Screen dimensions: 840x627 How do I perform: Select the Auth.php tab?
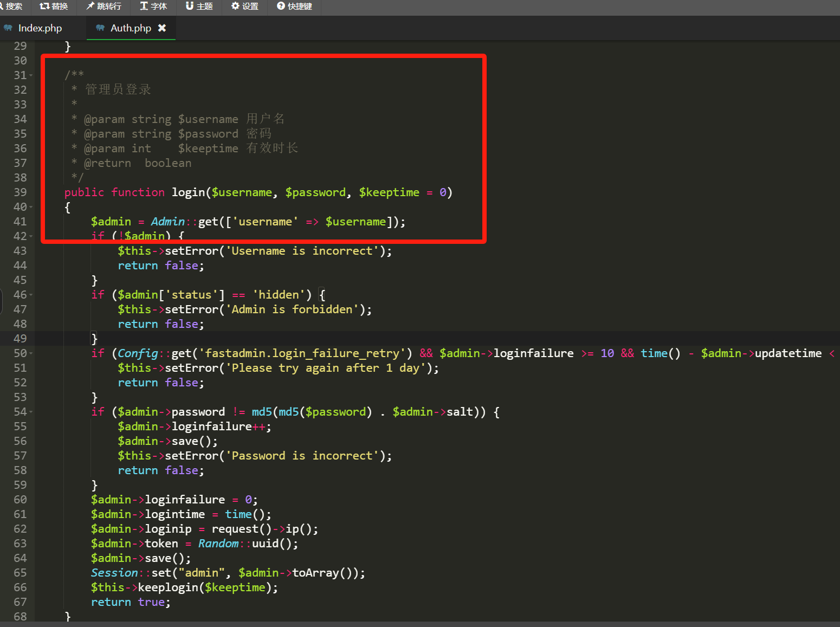(131, 28)
